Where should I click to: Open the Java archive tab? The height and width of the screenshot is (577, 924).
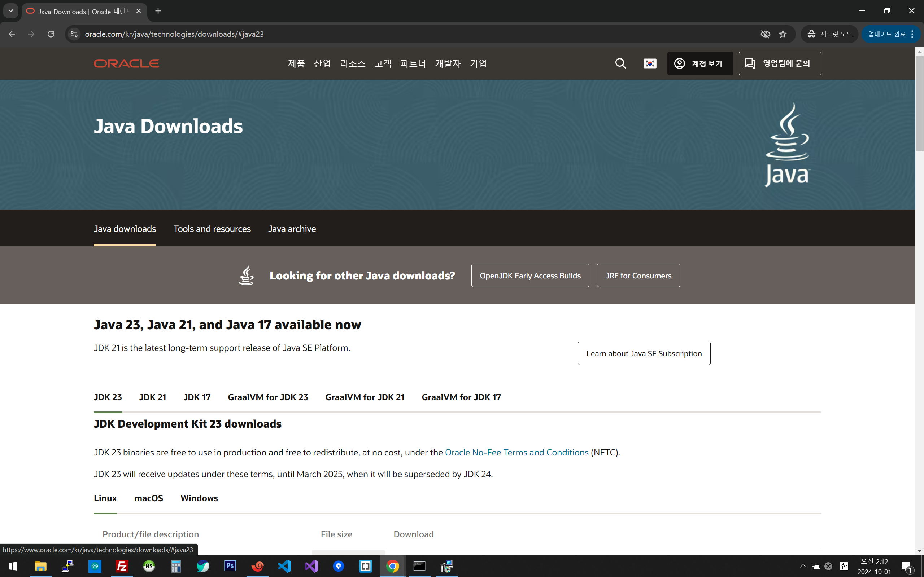(x=292, y=229)
